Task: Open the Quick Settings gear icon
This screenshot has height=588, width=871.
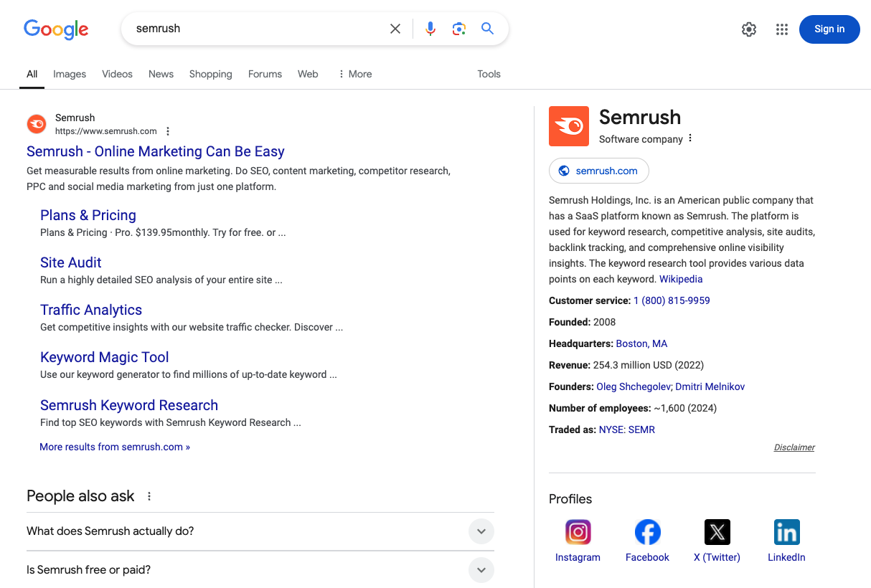Action: click(748, 29)
